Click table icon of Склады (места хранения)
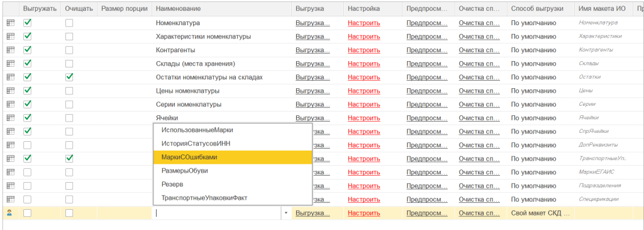Viewport: 644px width, 230px height. [11, 64]
